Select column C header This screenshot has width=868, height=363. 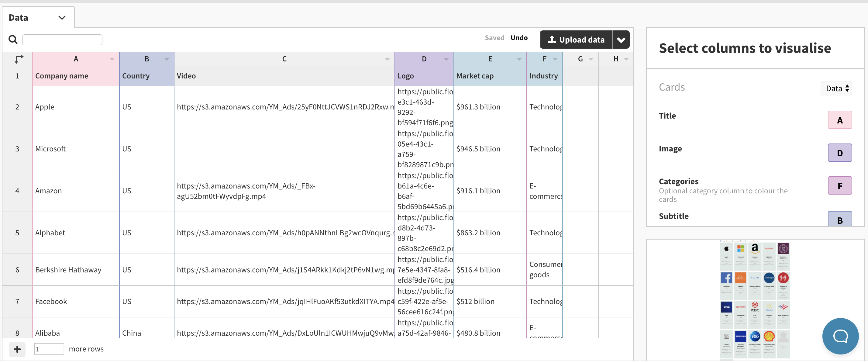[284, 59]
